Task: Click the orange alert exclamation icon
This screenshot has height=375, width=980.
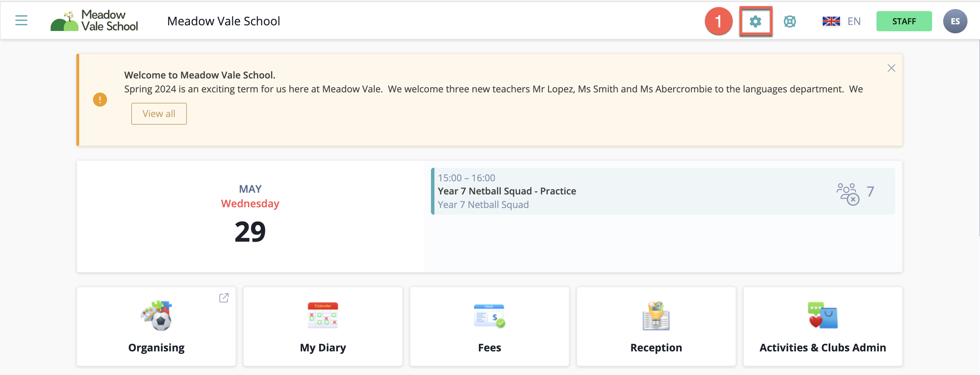Action: pyautogui.click(x=100, y=100)
